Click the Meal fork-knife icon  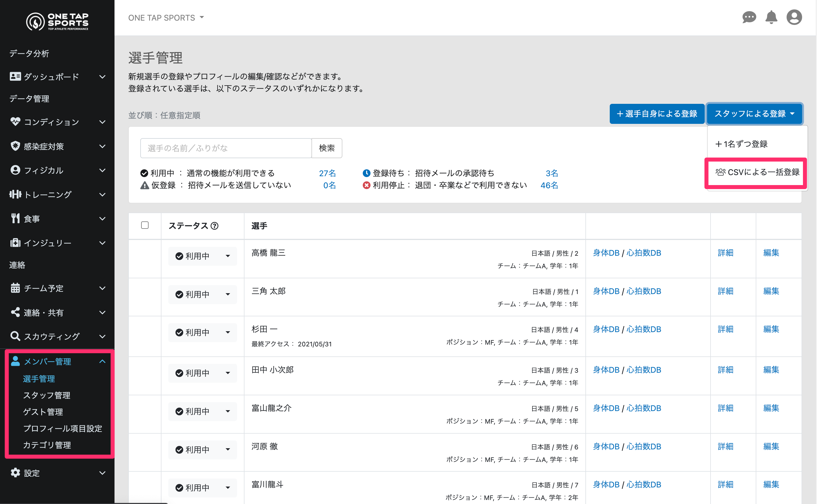pos(15,218)
